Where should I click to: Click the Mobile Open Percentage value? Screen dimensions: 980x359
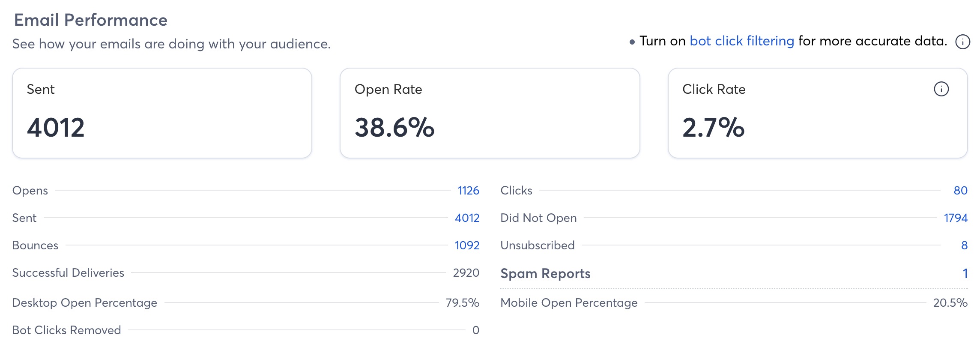950,303
